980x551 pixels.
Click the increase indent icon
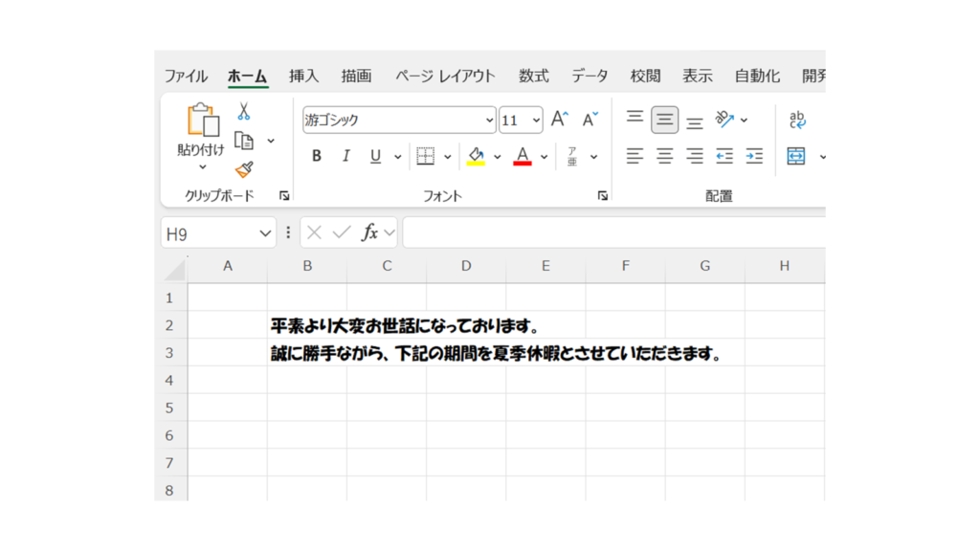[x=754, y=156]
